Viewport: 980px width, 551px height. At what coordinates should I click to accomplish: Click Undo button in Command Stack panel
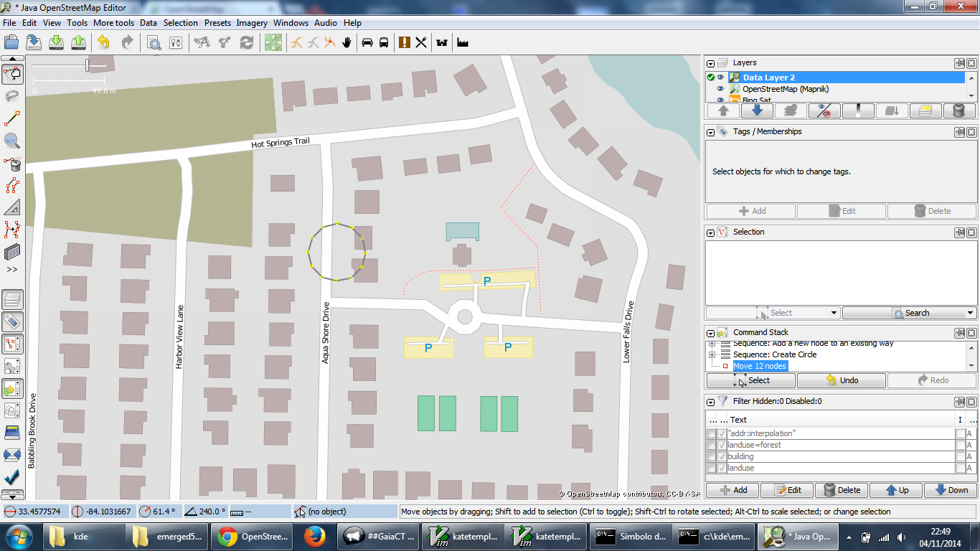841,380
